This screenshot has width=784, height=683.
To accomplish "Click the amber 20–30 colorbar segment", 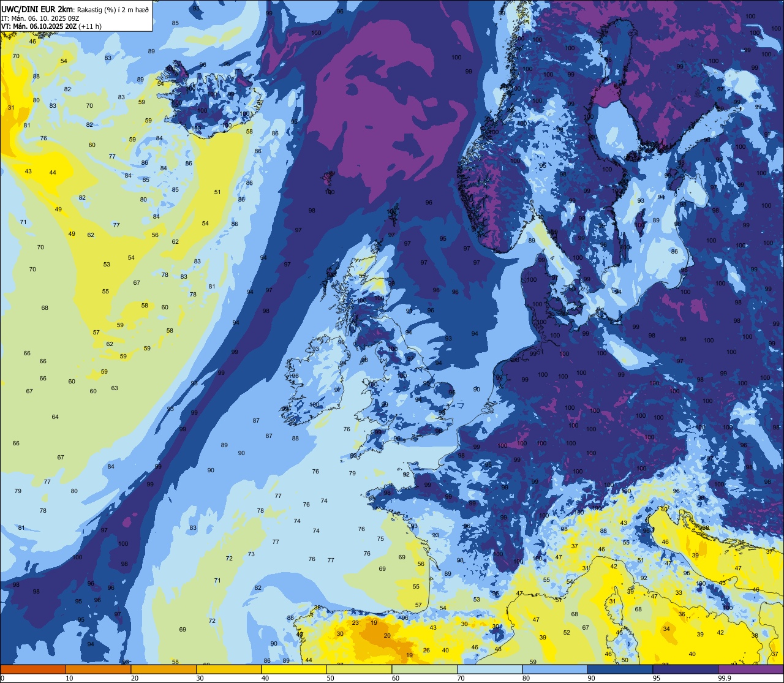I will click(x=164, y=669).
